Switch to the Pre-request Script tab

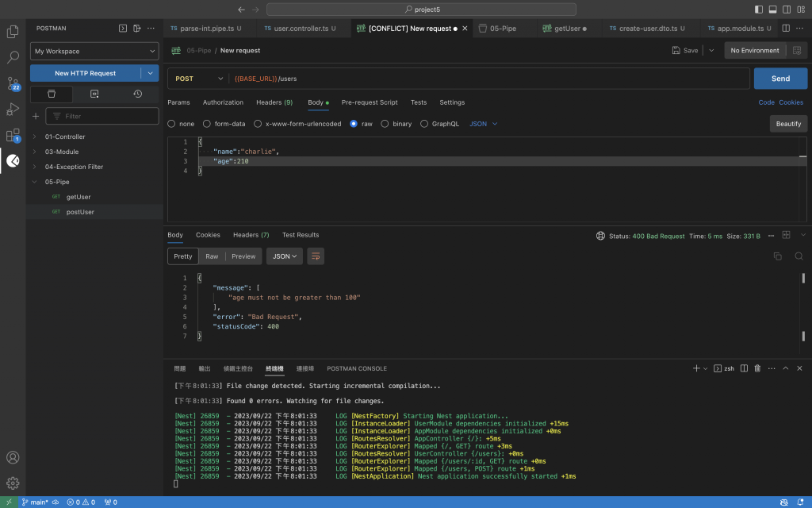pos(370,102)
